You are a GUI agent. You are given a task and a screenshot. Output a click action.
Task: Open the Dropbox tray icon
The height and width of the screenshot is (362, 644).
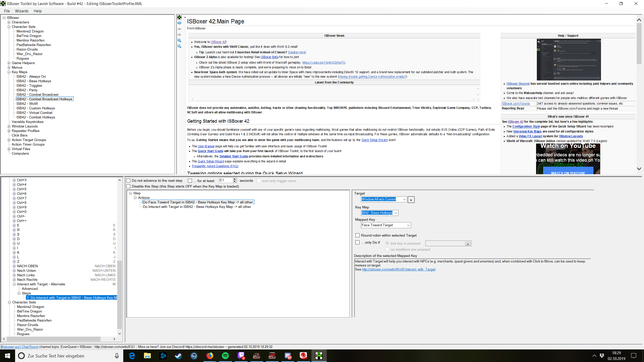[x=602, y=356]
